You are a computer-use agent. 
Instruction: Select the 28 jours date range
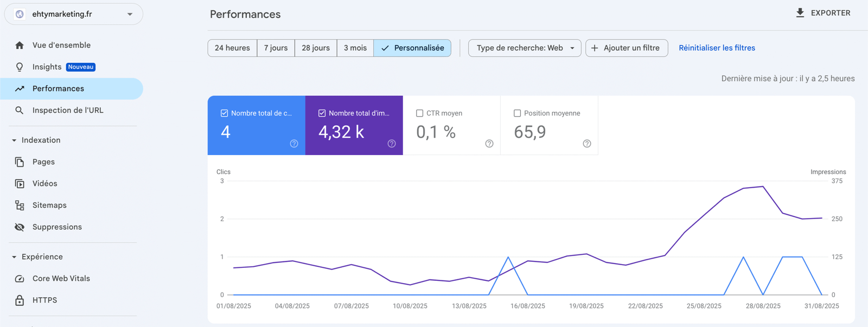coord(315,48)
